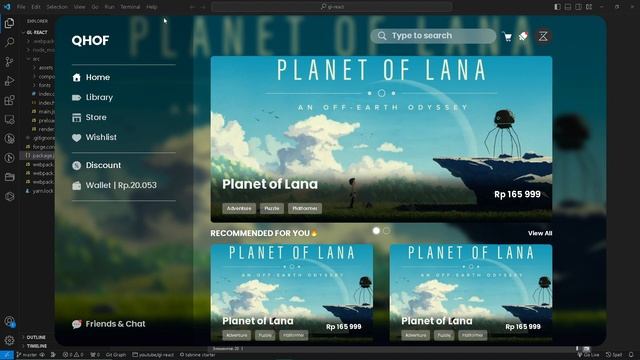Click the Type to search field
Viewport: 640px width, 360px height.
tap(433, 36)
